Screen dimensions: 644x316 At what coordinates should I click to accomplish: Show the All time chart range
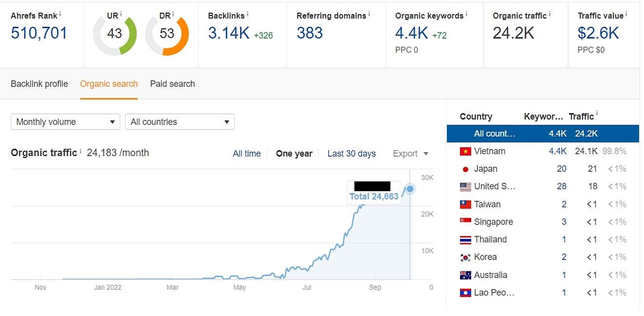pyautogui.click(x=247, y=154)
